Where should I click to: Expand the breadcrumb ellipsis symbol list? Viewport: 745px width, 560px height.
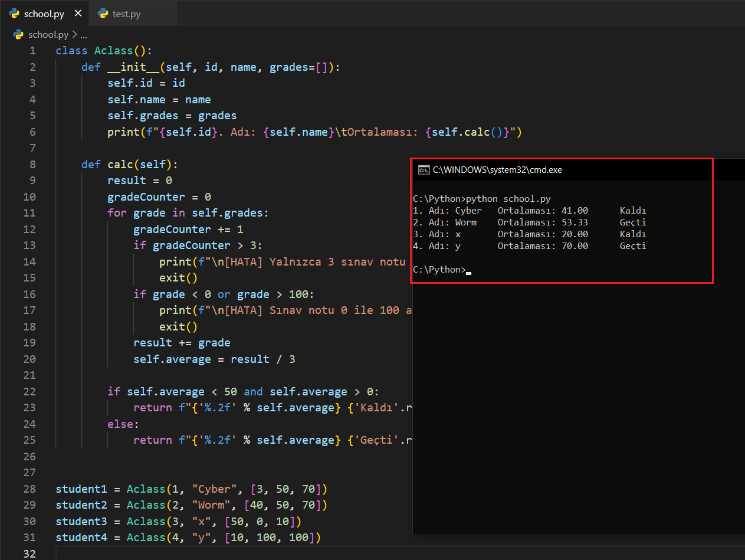pos(83,35)
